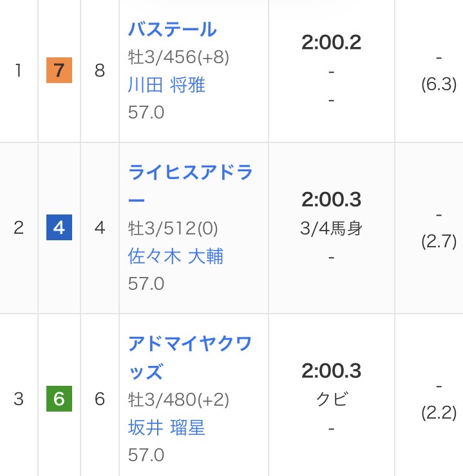
Task: Click the 牡3/512(0) horse weight text
Action: [x=173, y=228]
